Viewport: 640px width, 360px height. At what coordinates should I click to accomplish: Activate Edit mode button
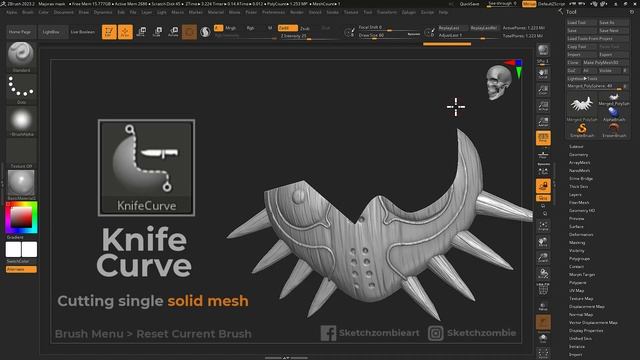click(x=109, y=32)
